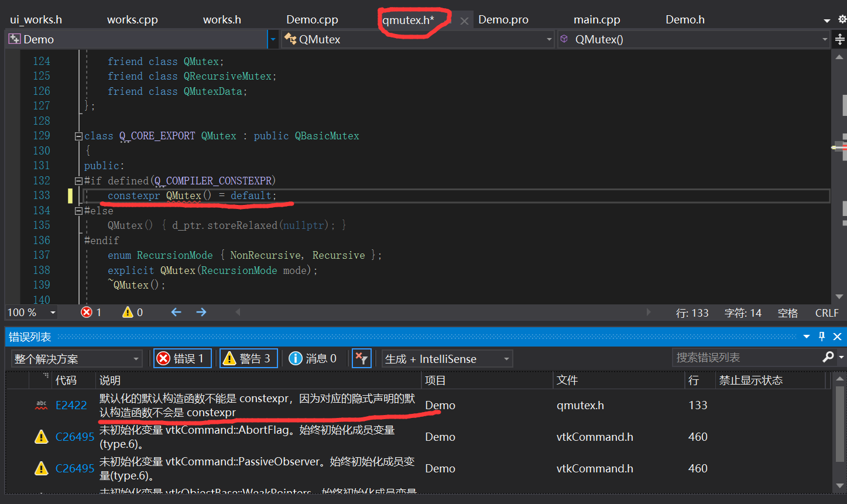Click the red error circle showing 1 error

click(87, 312)
